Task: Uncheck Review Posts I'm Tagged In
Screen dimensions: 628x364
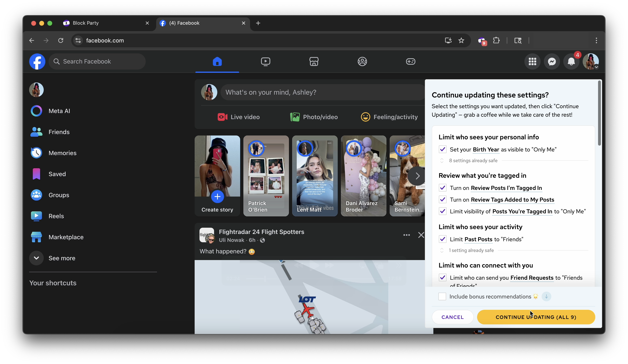Action: (442, 188)
